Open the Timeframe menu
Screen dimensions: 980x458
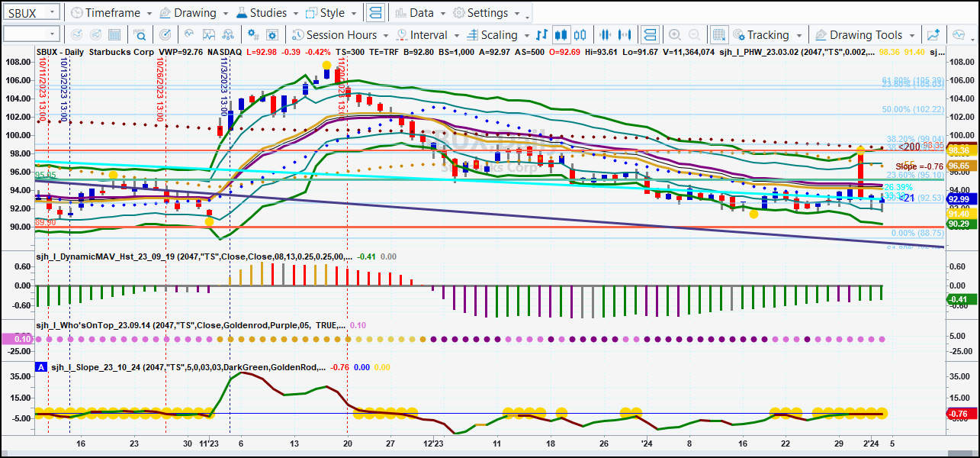pyautogui.click(x=111, y=13)
